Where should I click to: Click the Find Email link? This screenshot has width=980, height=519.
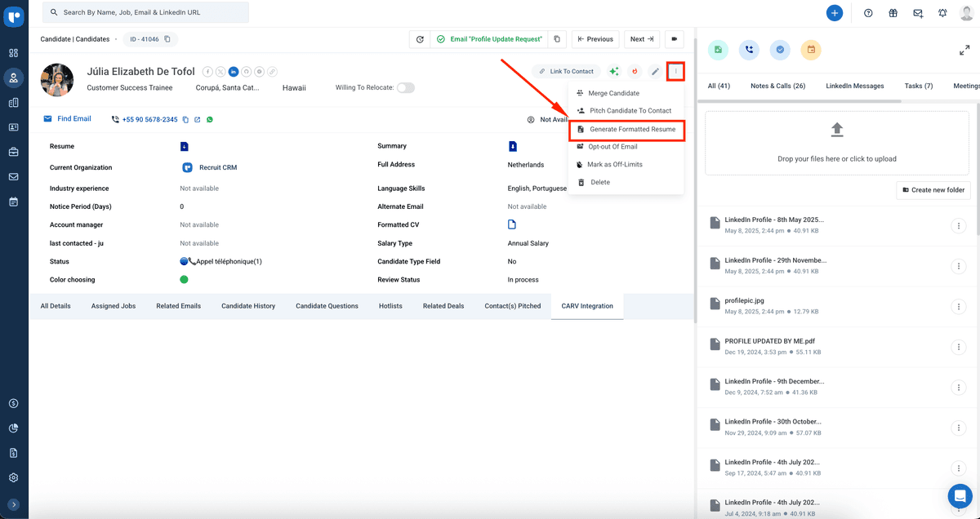pos(73,118)
